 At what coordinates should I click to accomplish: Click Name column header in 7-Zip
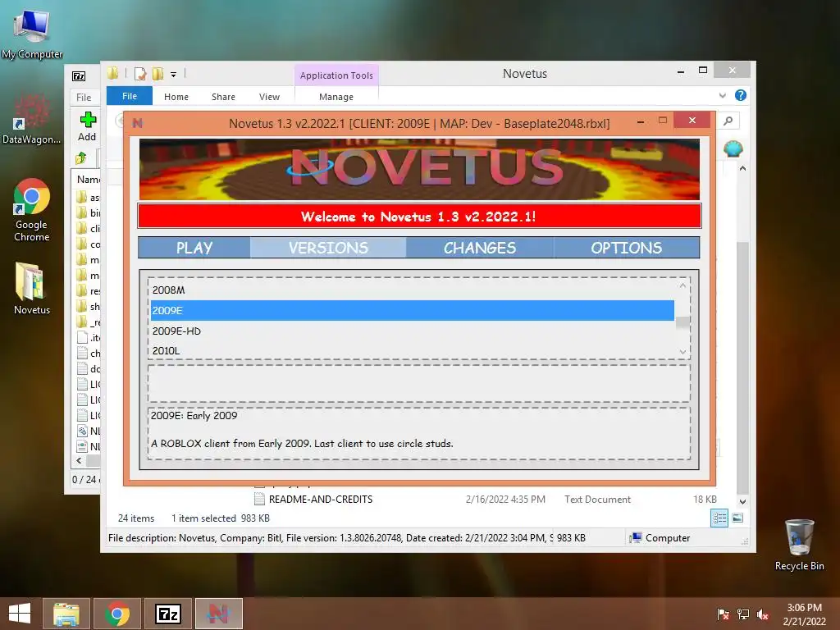pos(89,180)
